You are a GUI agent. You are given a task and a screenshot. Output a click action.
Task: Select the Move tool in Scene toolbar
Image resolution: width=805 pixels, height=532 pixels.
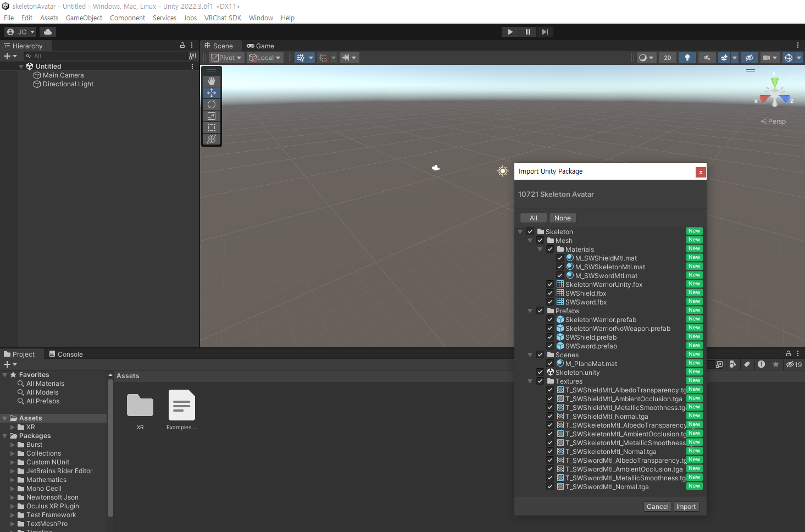pos(212,93)
